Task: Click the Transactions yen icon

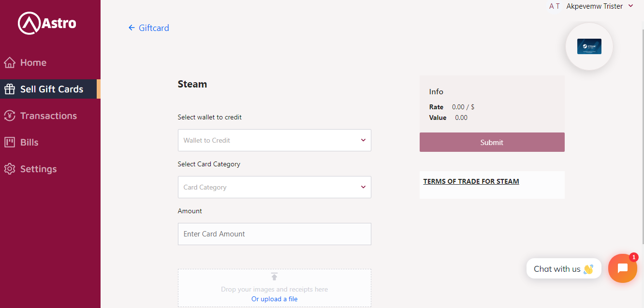Action: point(10,116)
